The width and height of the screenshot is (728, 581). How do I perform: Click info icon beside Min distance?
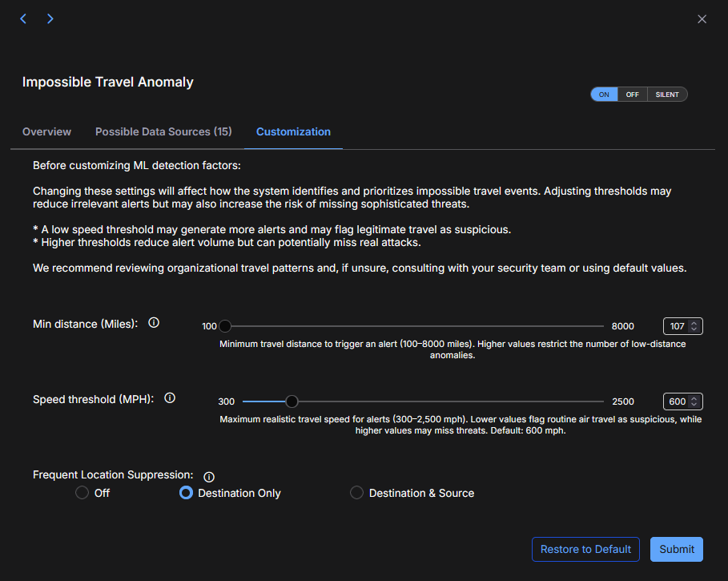click(x=154, y=323)
